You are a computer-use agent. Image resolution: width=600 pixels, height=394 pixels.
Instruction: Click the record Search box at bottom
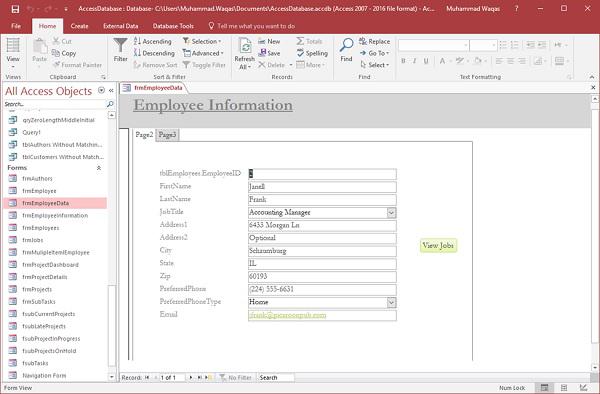coord(276,378)
